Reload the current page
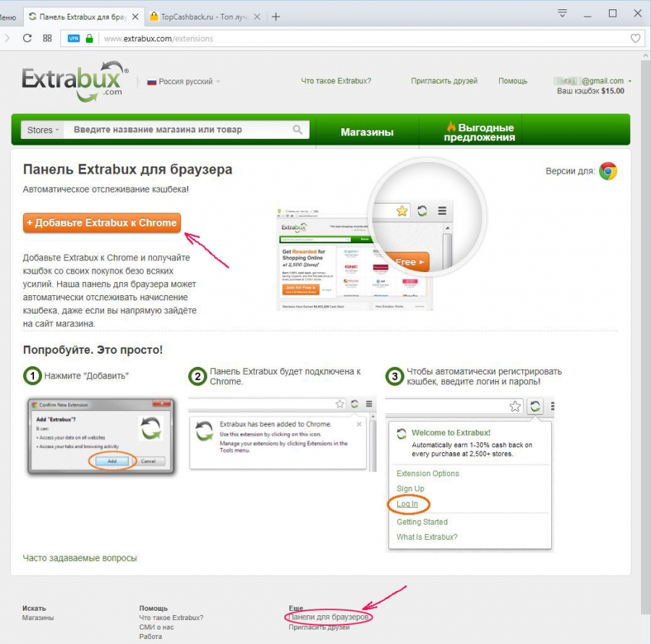Image resolution: width=651 pixels, height=644 pixels. point(27,38)
